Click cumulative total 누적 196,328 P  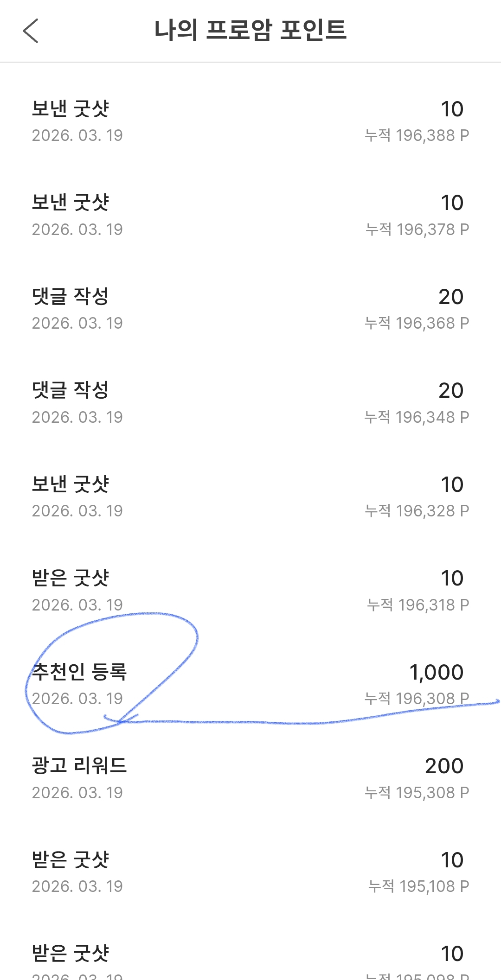(417, 511)
